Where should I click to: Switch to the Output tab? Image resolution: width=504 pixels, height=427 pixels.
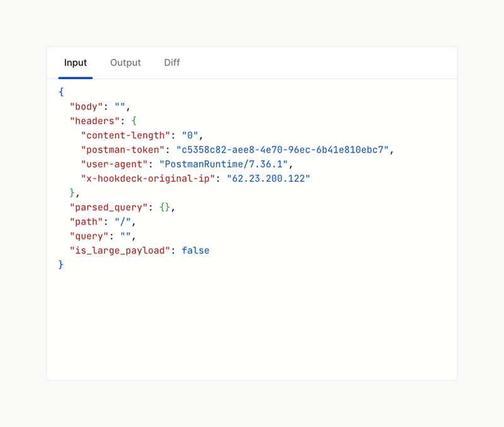pyautogui.click(x=125, y=62)
